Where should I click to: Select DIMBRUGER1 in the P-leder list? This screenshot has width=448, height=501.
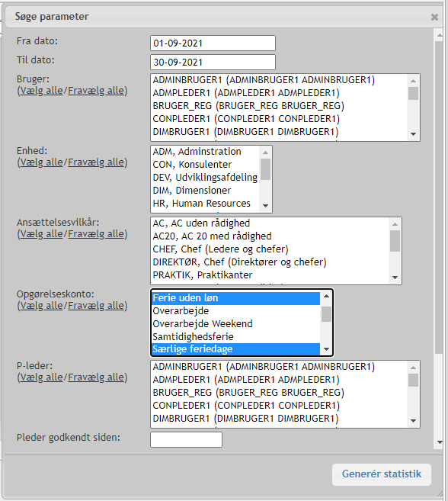click(279, 418)
